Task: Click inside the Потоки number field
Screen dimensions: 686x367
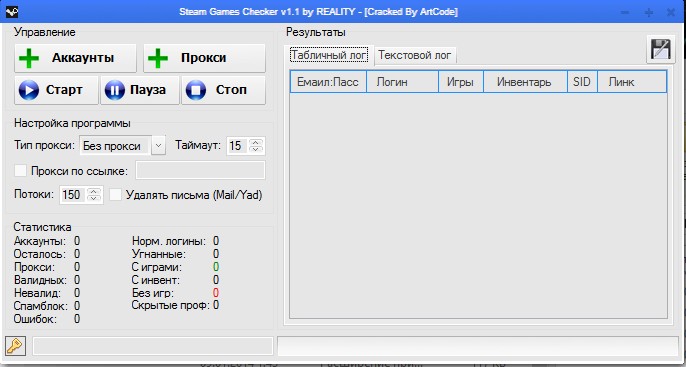Action: pos(73,195)
